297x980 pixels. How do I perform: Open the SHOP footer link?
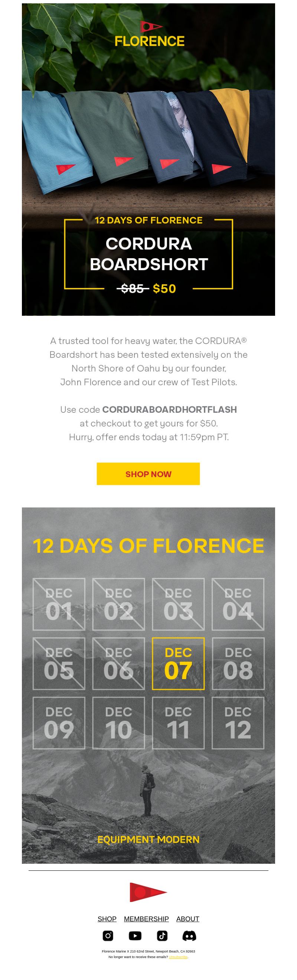[x=107, y=919]
